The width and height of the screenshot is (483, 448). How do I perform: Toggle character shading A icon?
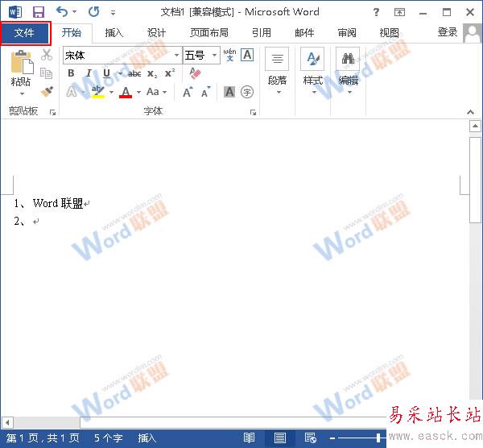coord(229,92)
